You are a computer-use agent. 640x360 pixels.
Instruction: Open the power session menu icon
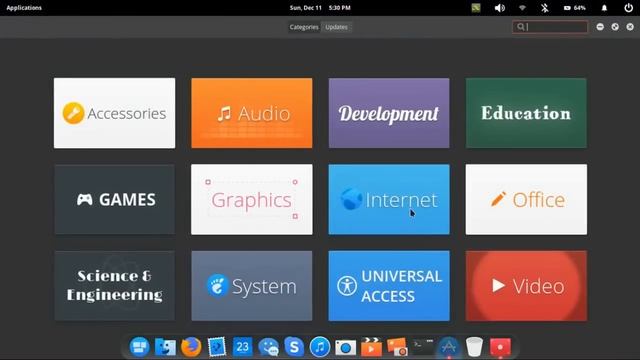629,8
